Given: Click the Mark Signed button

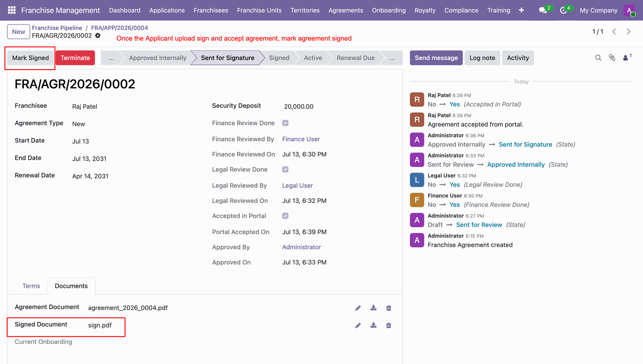Looking at the screenshot, I should [30, 58].
